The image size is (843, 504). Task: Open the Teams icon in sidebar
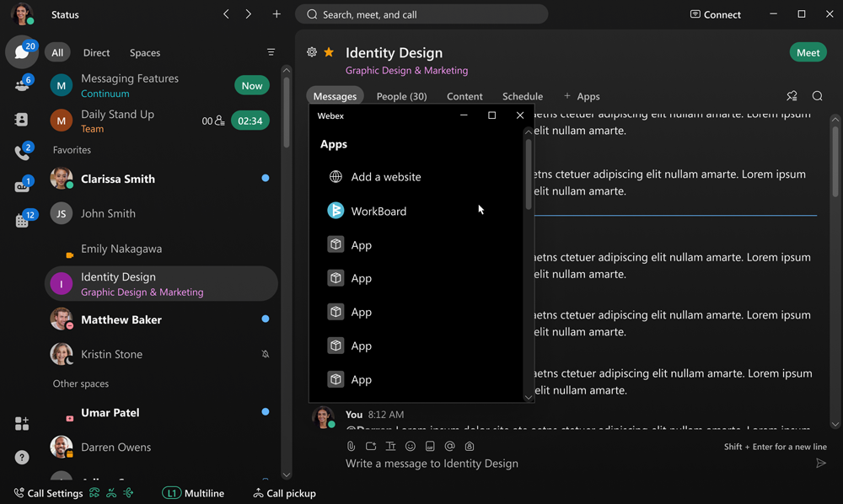[22, 85]
